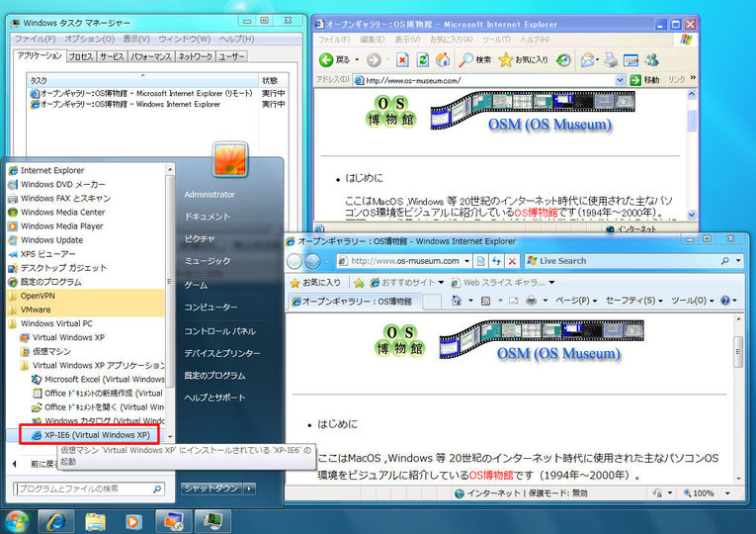Open the セーフティ(S) dropdown in IE8

pyautogui.click(x=634, y=301)
